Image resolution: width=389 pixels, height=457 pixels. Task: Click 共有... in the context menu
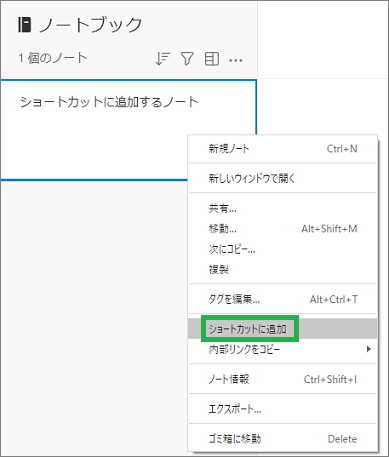pyautogui.click(x=283, y=209)
